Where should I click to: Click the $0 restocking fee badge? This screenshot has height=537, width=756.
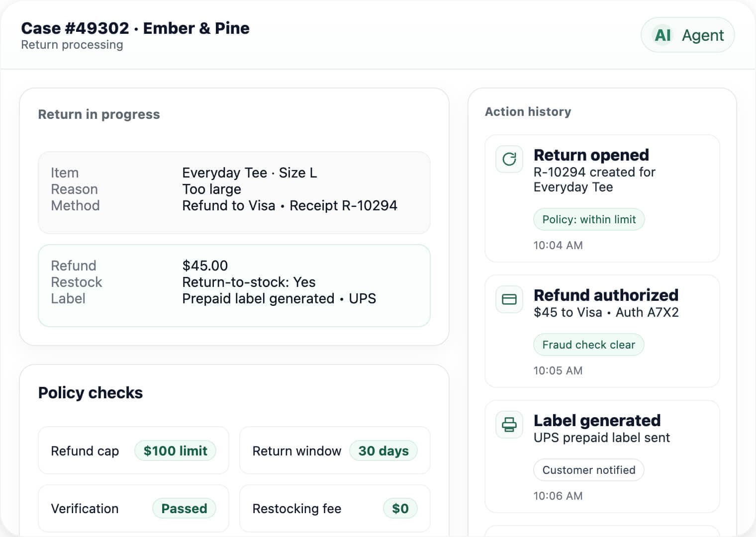(400, 508)
